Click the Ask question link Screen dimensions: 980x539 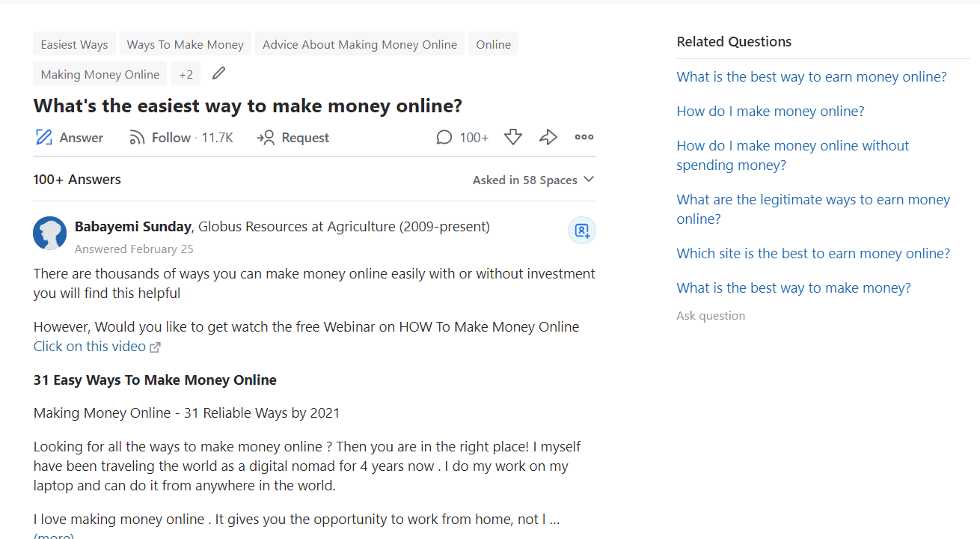pyautogui.click(x=711, y=316)
